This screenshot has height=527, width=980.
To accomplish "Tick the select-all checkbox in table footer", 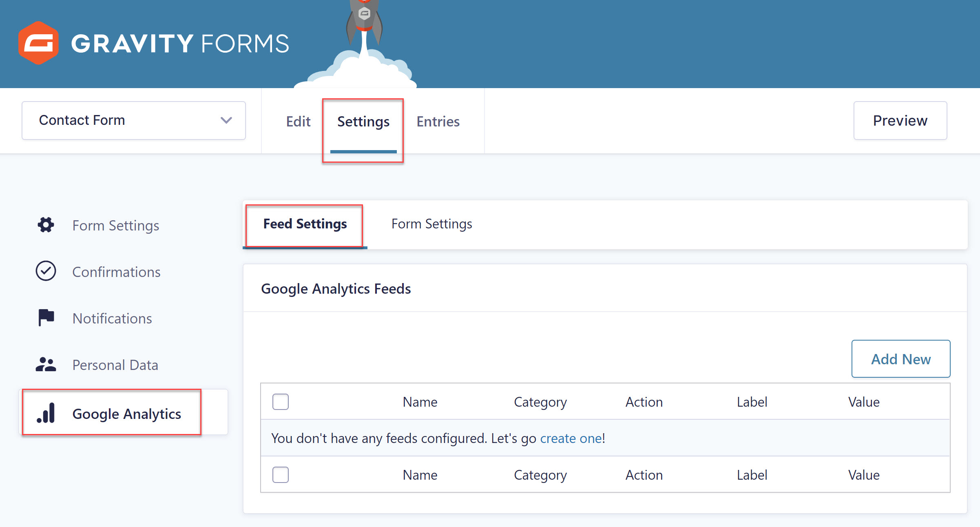I will point(281,475).
